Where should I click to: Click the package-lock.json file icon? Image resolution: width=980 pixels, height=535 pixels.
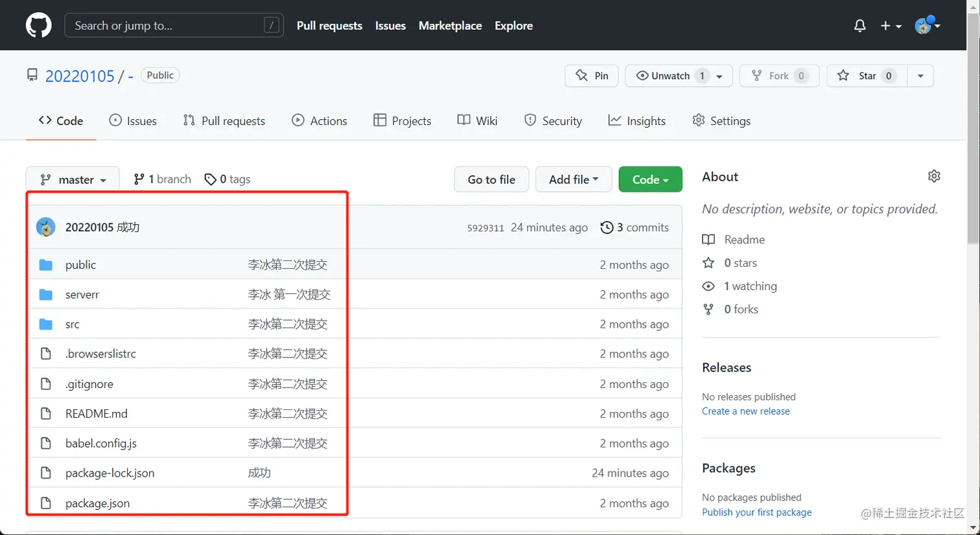(x=45, y=473)
